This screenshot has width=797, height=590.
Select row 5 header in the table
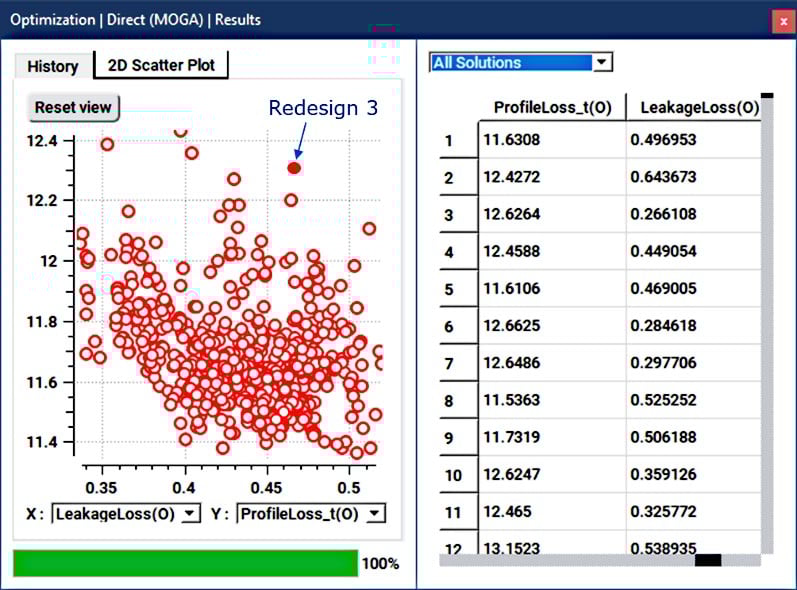448,290
